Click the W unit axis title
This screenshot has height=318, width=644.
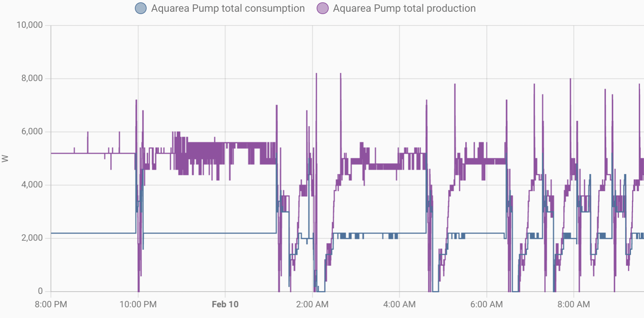5,158
